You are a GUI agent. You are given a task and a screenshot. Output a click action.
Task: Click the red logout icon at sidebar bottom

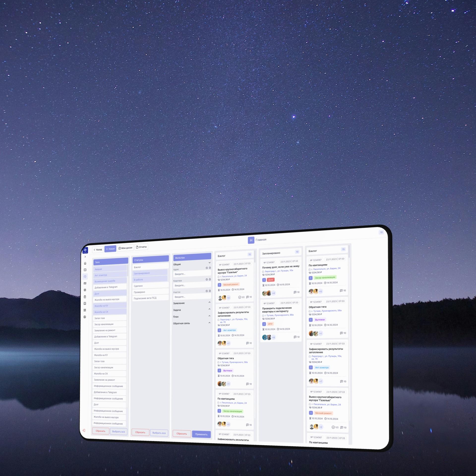pyautogui.click(x=84, y=430)
